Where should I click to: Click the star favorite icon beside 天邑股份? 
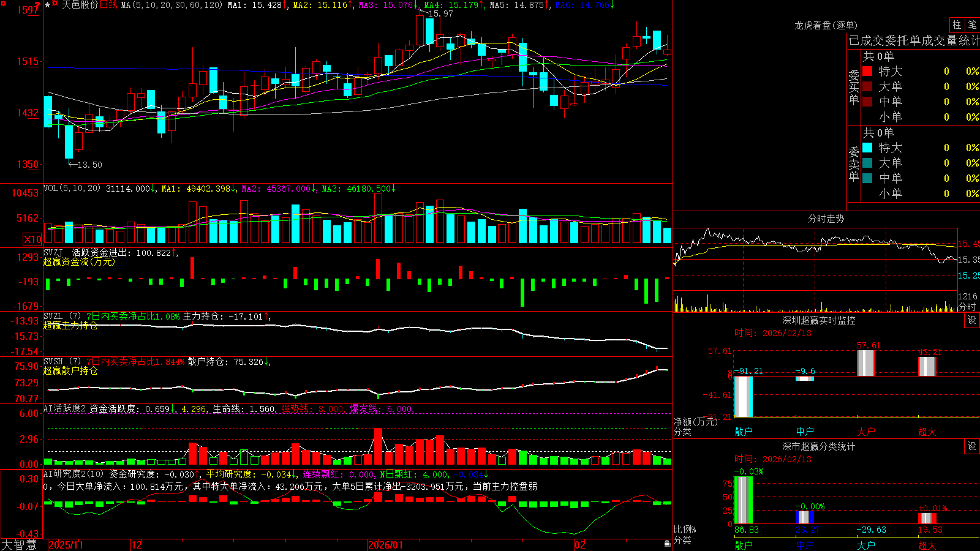(48, 5)
